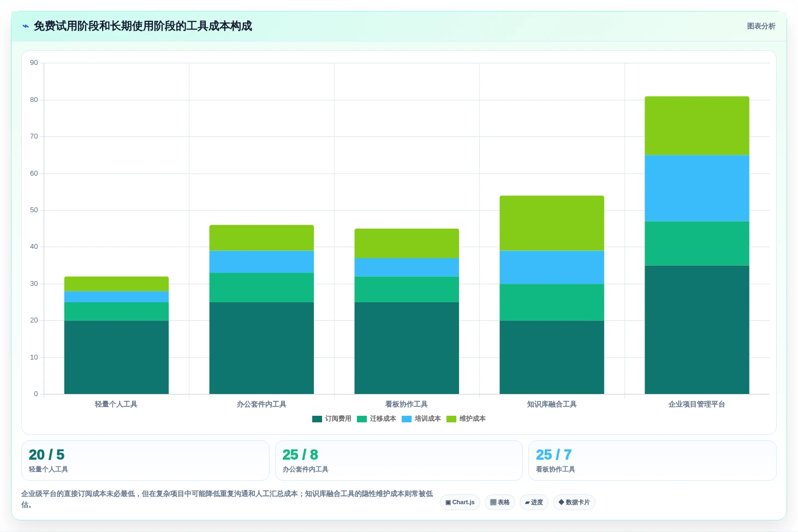The width and height of the screenshot is (798, 532).
Task: Toggle the 培训成本 legend color box
Action: point(407,419)
